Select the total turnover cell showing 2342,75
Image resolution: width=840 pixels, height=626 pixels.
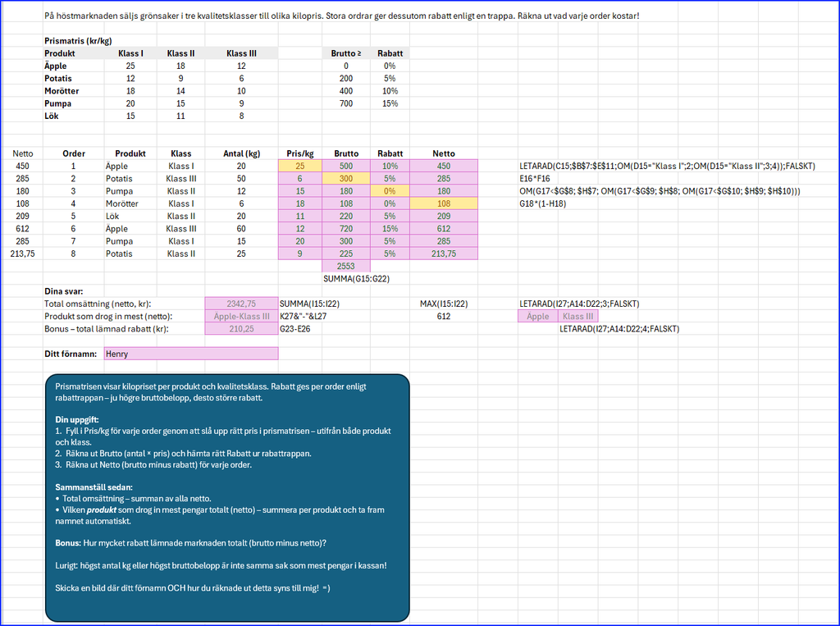coord(242,304)
